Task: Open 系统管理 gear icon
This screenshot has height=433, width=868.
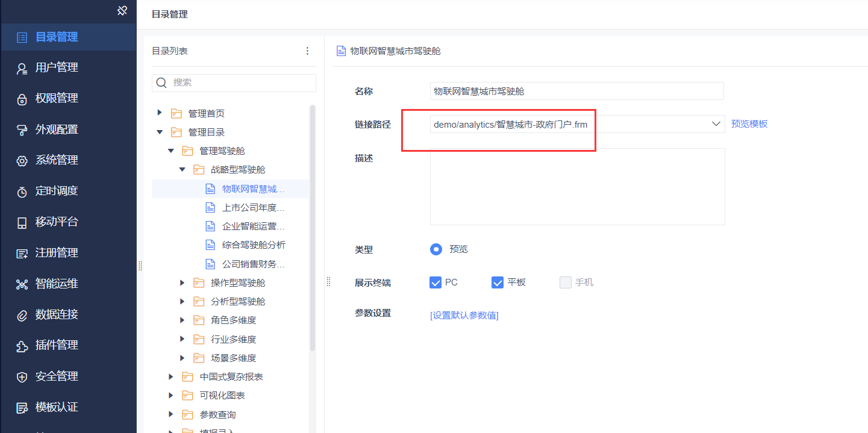Action: click(x=22, y=161)
